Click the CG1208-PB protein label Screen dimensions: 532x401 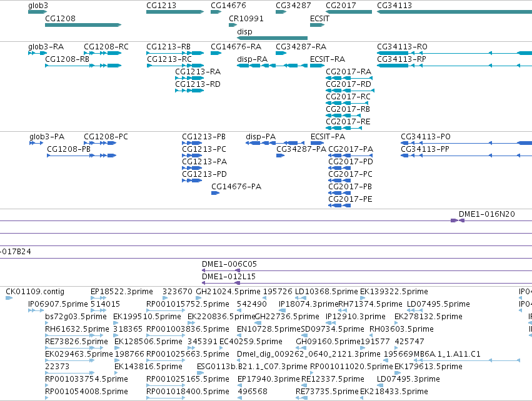pos(69,149)
